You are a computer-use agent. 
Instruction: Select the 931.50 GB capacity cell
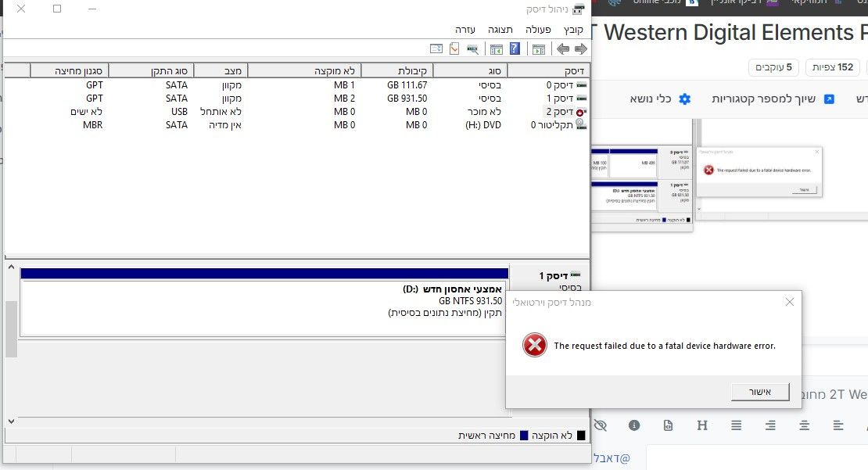pos(407,98)
